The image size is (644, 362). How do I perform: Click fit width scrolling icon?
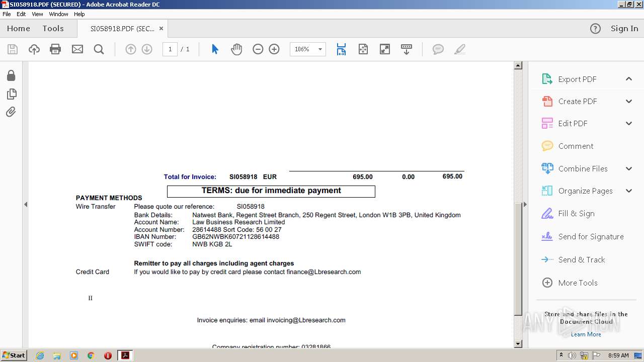(341, 49)
